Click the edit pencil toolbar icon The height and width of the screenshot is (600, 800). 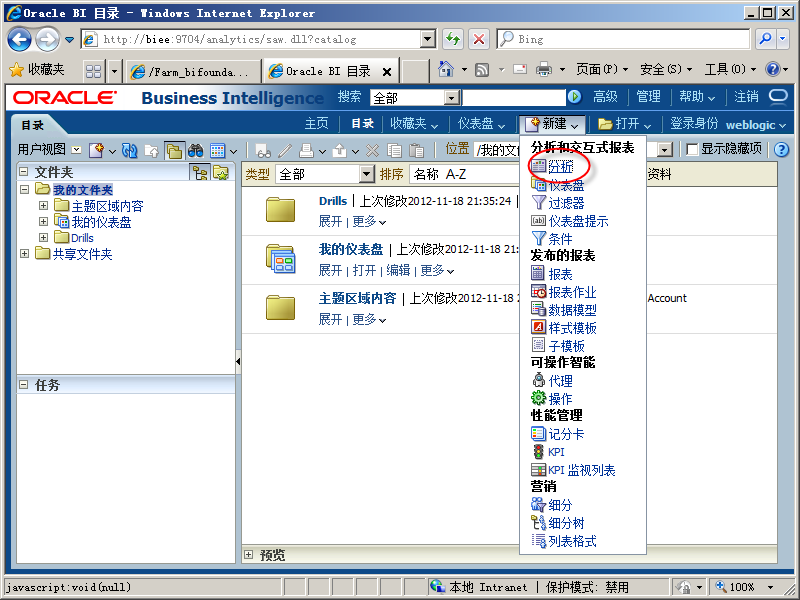click(285, 150)
